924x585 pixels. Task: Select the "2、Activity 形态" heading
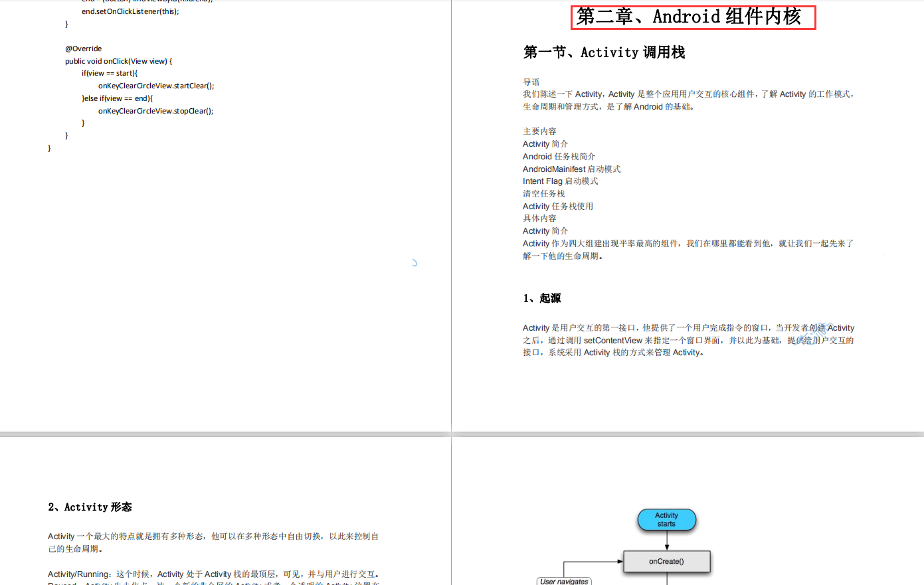90,507
